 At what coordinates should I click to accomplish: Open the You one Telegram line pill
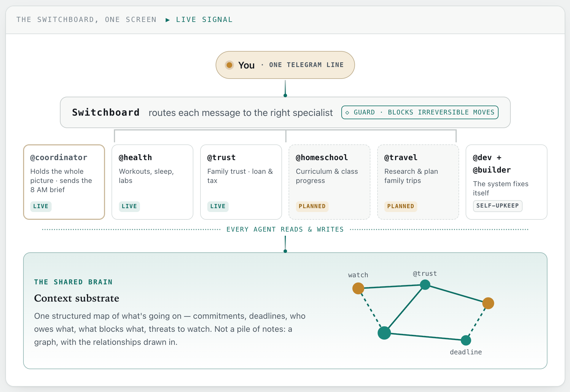pyautogui.click(x=285, y=65)
